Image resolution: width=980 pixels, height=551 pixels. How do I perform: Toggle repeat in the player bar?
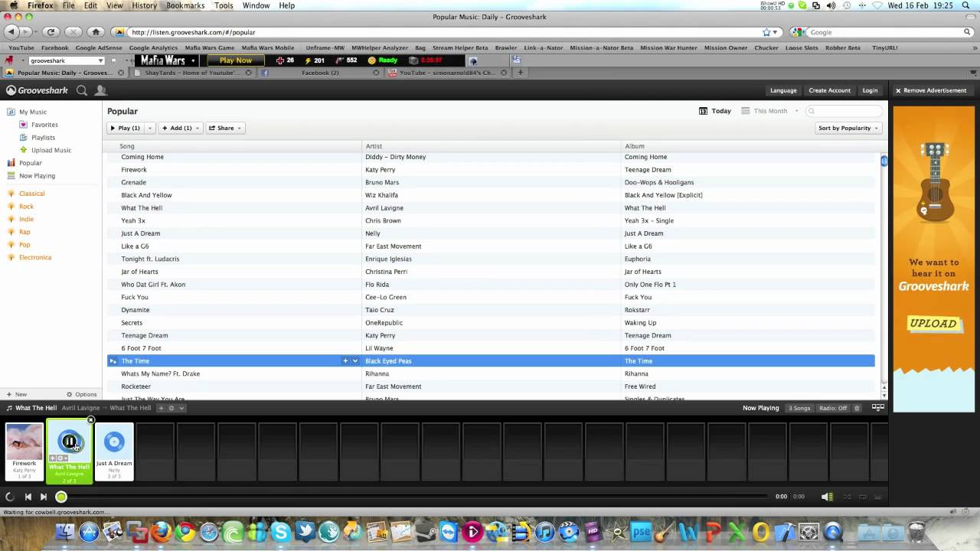(862, 497)
